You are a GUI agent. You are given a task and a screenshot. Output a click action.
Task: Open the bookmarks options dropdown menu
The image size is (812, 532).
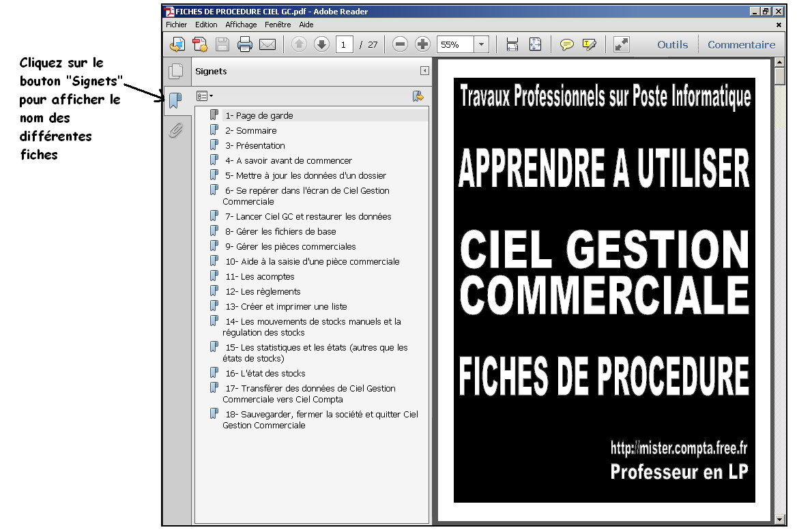pos(205,96)
